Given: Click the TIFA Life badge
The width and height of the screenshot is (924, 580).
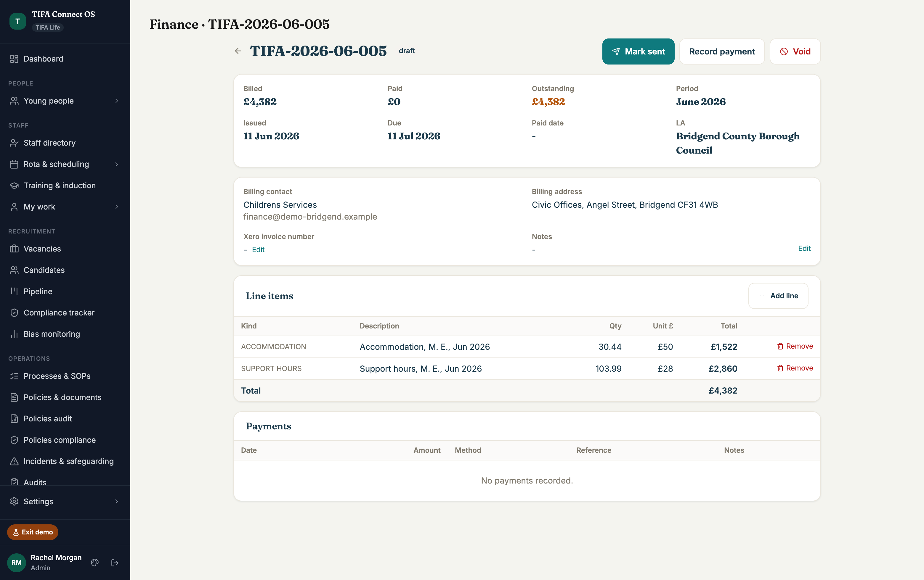Looking at the screenshot, I should [x=48, y=27].
